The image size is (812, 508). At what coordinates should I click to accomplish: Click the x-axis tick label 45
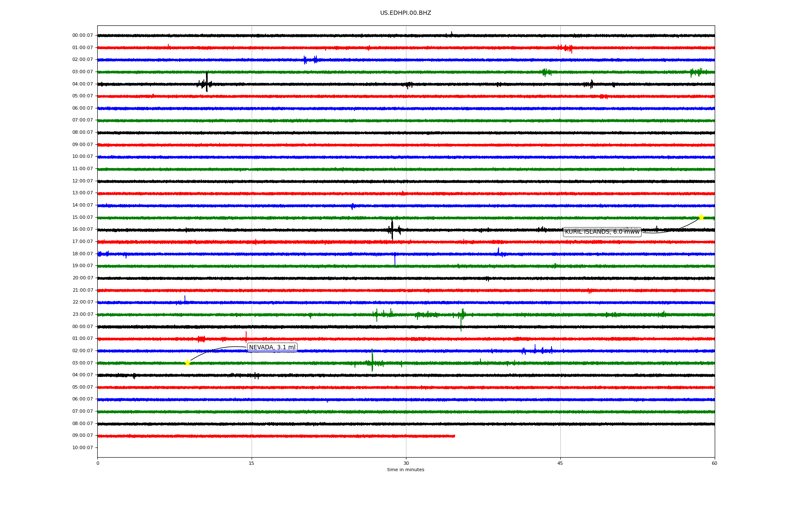click(x=560, y=464)
